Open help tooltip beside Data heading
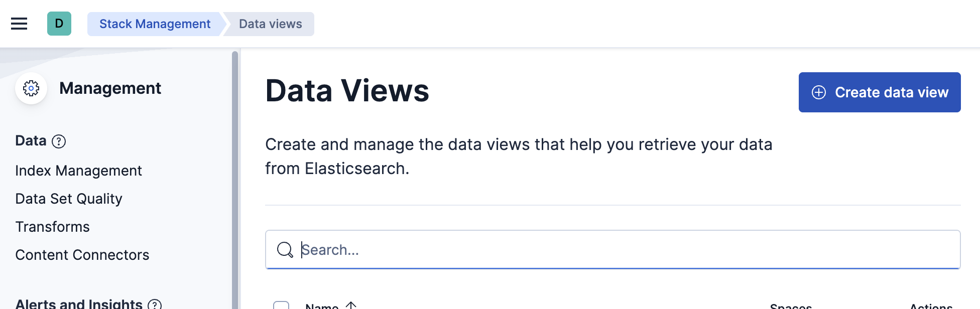This screenshot has width=980, height=309. coord(59,141)
